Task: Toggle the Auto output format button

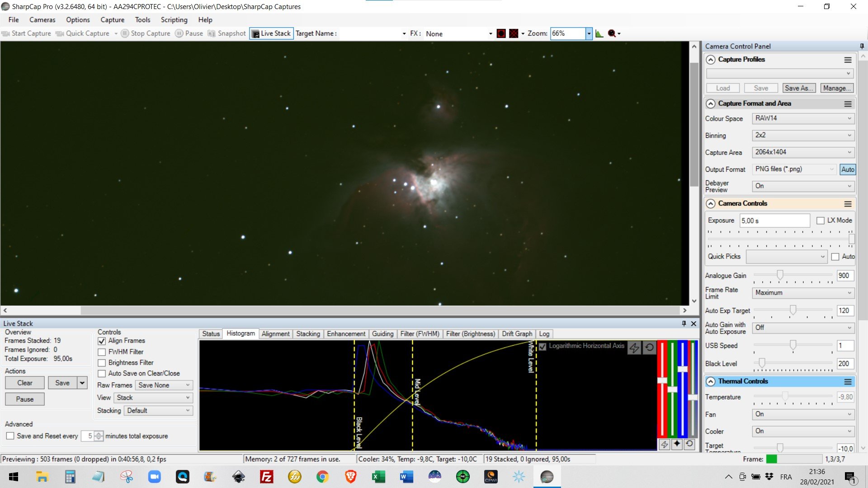Action: click(x=848, y=169)
